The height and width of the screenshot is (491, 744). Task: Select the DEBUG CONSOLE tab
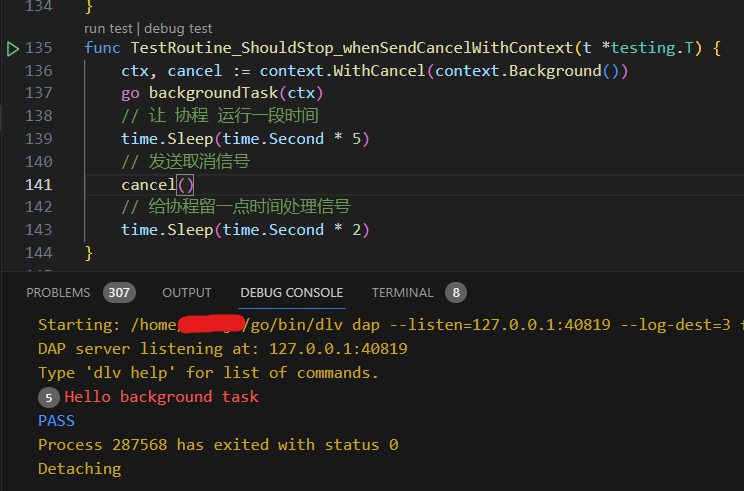pyautogui.click(x=292, y=293)
